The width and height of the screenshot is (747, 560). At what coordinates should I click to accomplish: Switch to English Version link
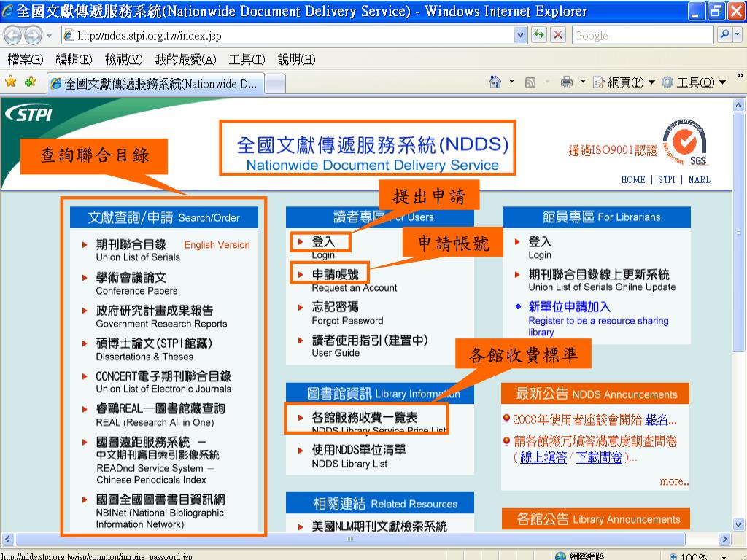pyautogui.click(x=217, y=245)
